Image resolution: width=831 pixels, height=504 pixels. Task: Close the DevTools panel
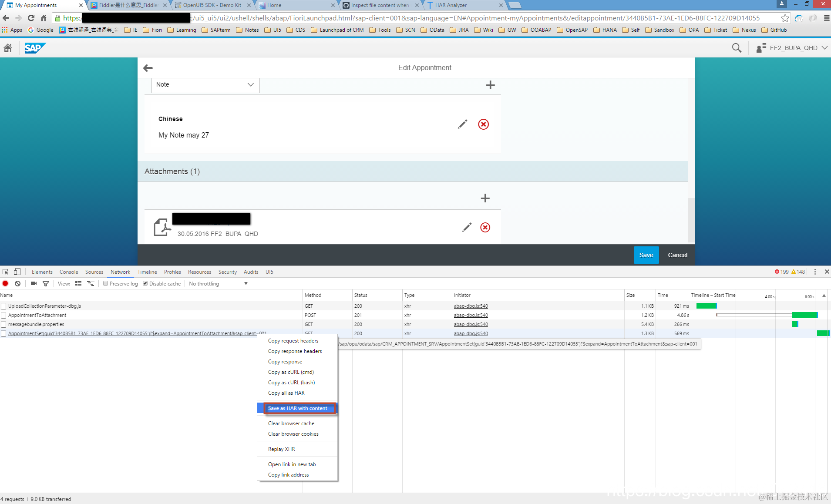[x=827, y=272]
